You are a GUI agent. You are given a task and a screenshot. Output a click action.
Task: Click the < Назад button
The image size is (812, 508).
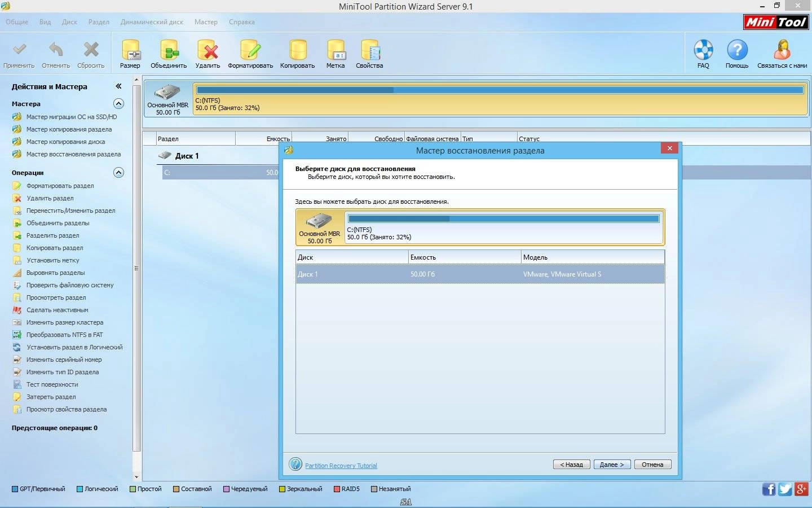(x=572, y=465)
